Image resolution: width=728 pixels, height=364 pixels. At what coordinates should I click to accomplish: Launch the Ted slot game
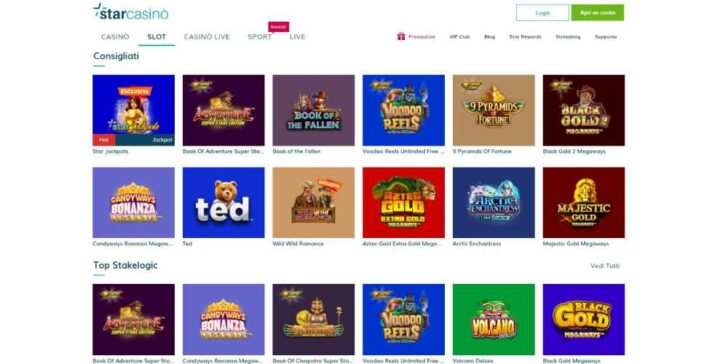[224, 202]
